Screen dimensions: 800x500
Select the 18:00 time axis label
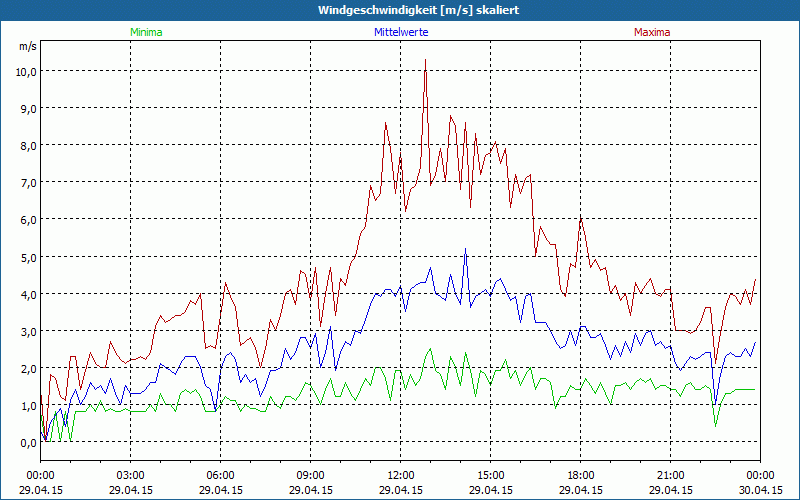point(580,475)
